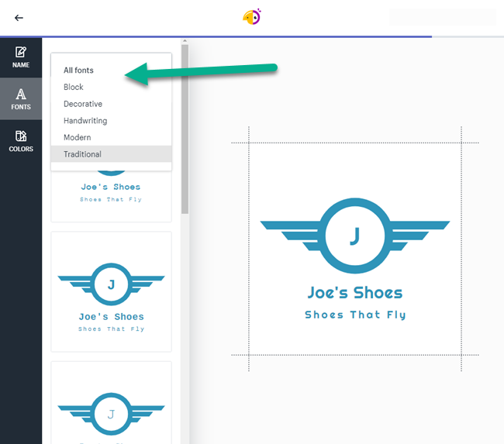Select the Modern font category
The height and width of the screenshot is (444, 504).
[78, 137]
